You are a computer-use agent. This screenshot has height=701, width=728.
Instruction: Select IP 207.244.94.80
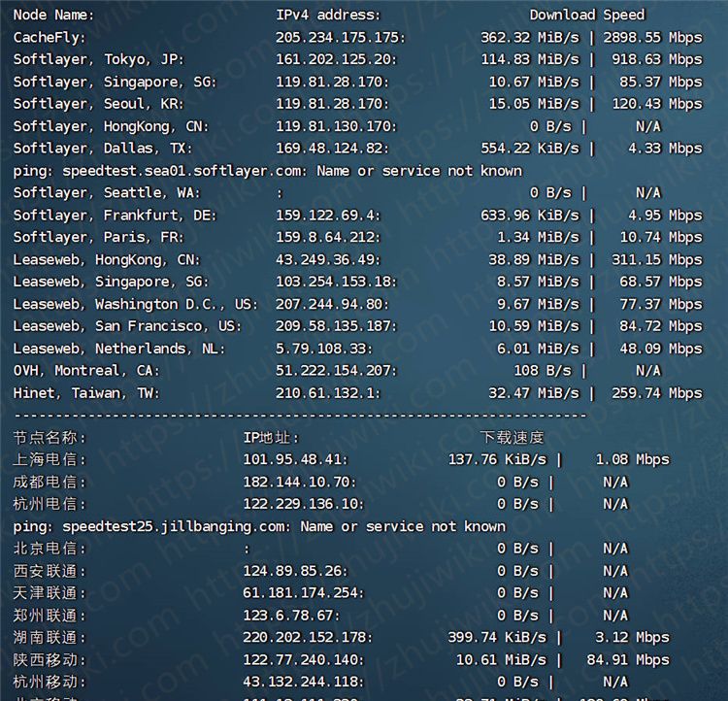point(332,304)
